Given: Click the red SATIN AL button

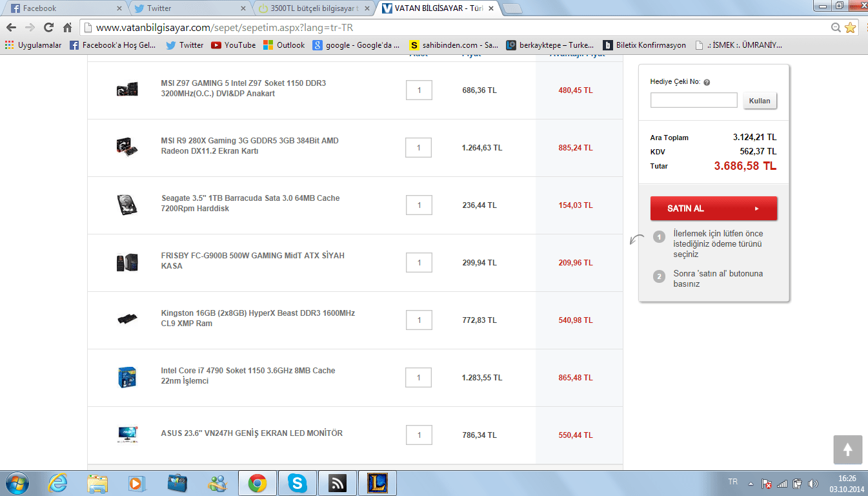Looking at the screenshot, I should tap(714, 209).
